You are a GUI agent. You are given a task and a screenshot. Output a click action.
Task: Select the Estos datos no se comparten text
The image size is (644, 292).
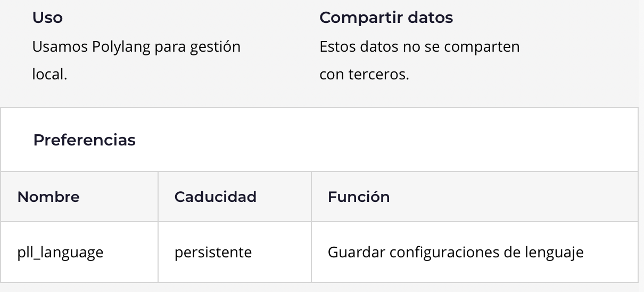click(x=419, y=47)
